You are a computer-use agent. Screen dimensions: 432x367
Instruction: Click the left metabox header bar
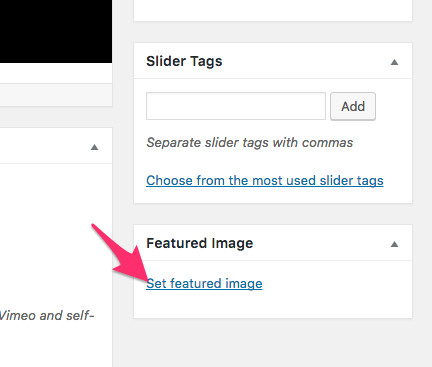tap(56, 146)
